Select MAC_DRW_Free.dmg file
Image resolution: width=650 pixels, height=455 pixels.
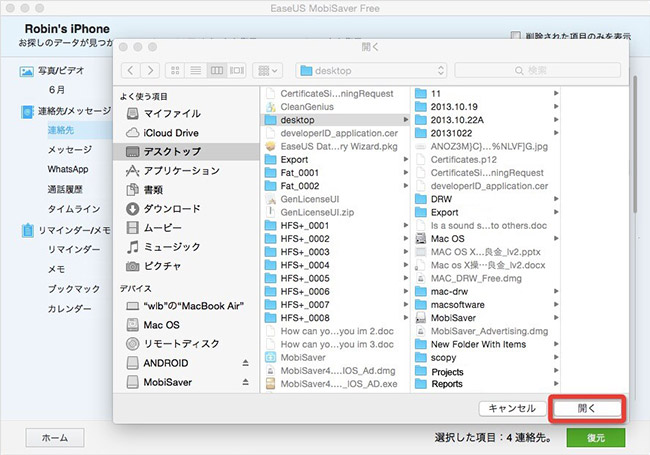[486, 278]
